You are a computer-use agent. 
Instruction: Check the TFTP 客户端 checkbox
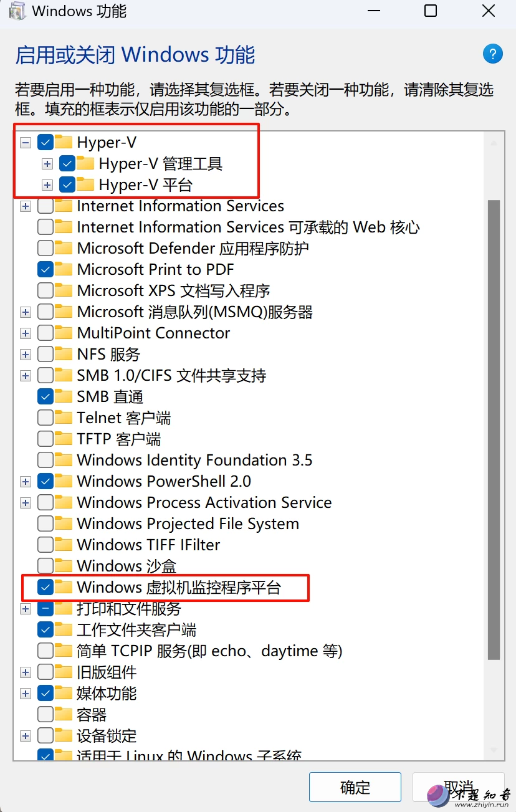click(45, 439)
